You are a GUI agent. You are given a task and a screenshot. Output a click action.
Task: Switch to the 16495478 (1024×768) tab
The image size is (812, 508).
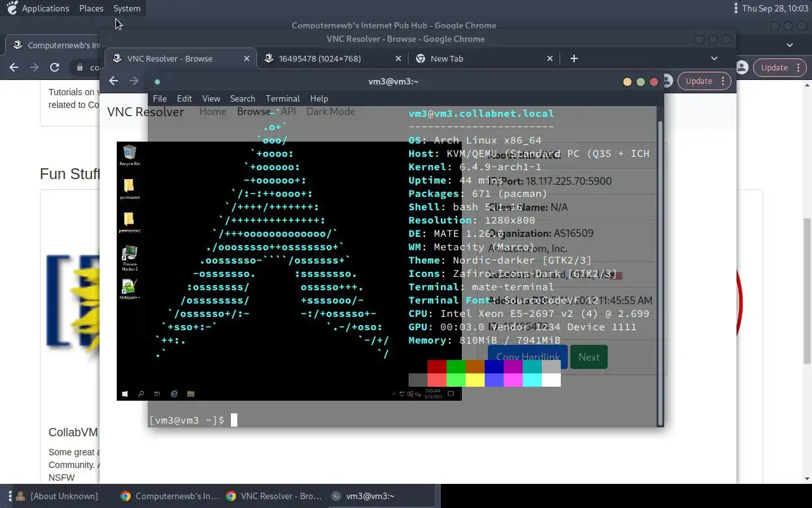point(332,58)
